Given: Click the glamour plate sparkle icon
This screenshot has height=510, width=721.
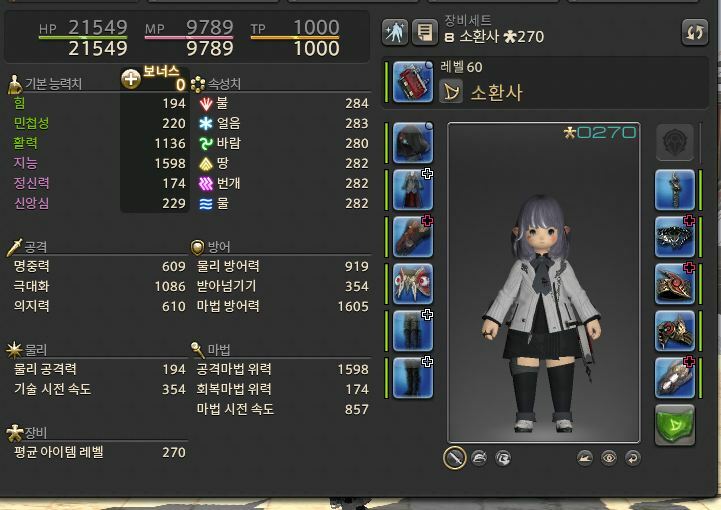Looking at the screenshot, I should click(395, 32).
